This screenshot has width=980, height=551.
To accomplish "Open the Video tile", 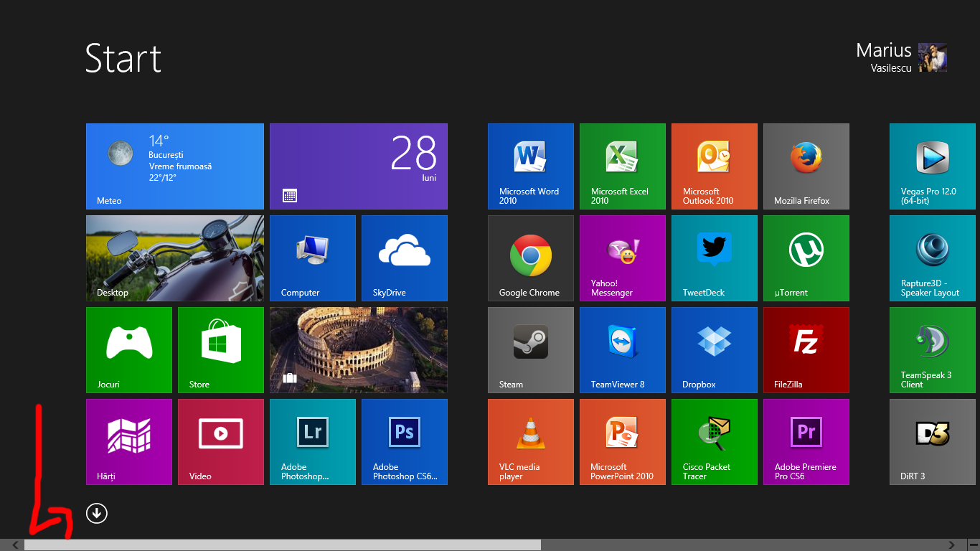I will click(x=221, y=442).
